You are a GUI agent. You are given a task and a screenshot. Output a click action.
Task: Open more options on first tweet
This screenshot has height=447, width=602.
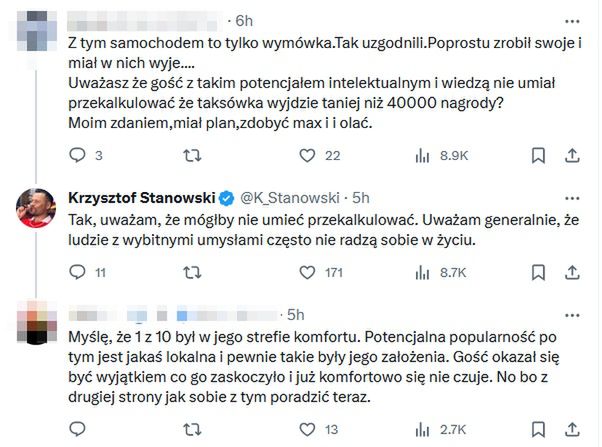click(x=573, y=20)
